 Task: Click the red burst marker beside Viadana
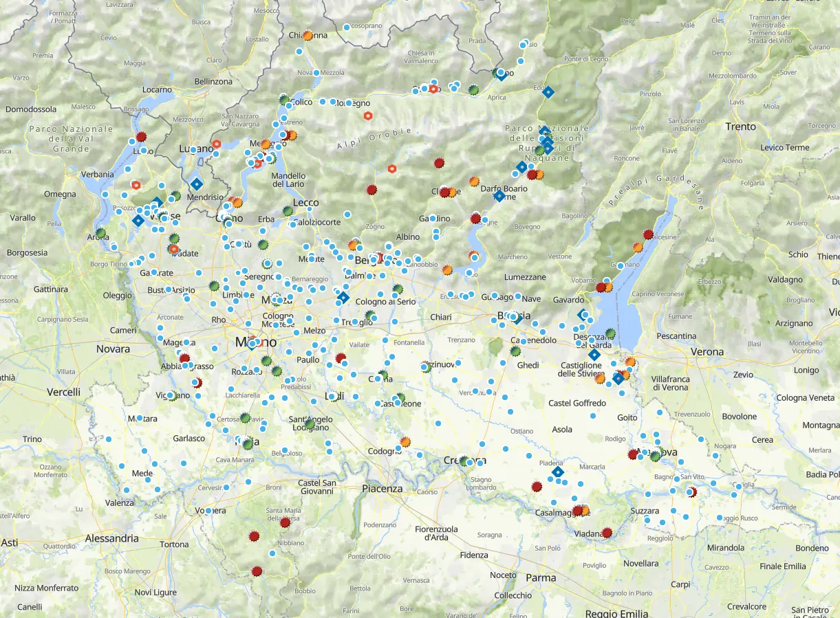pyautogui.click(x=607, y=532)
